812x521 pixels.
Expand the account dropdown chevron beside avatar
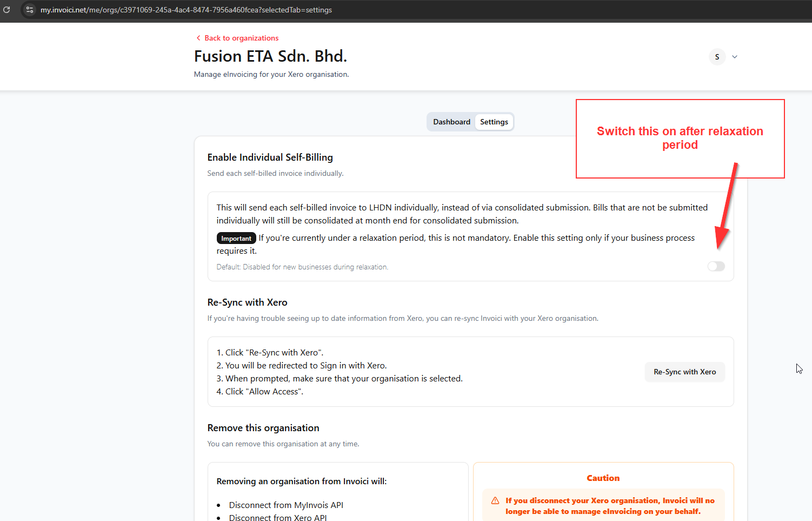[x=735, y=57]
